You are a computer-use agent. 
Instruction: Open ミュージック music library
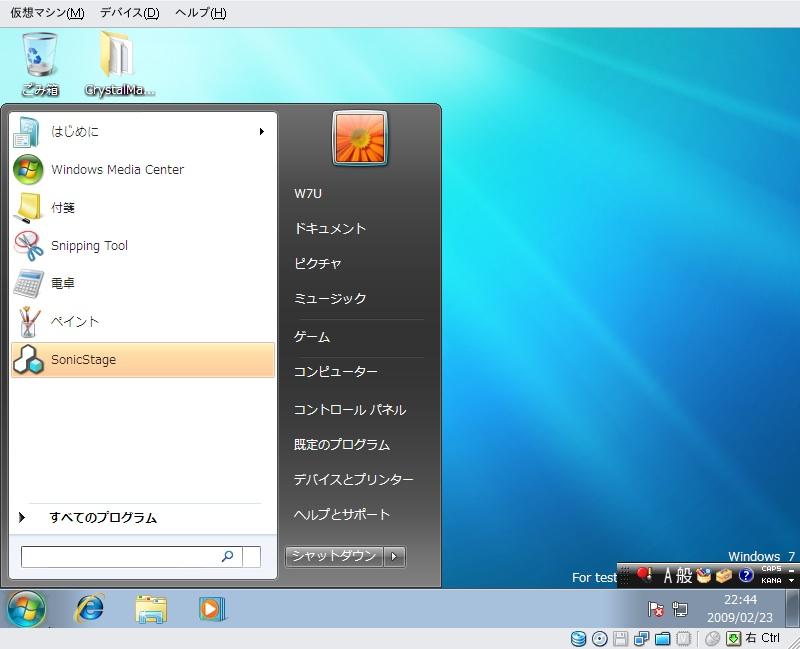(x=330, y=298)
